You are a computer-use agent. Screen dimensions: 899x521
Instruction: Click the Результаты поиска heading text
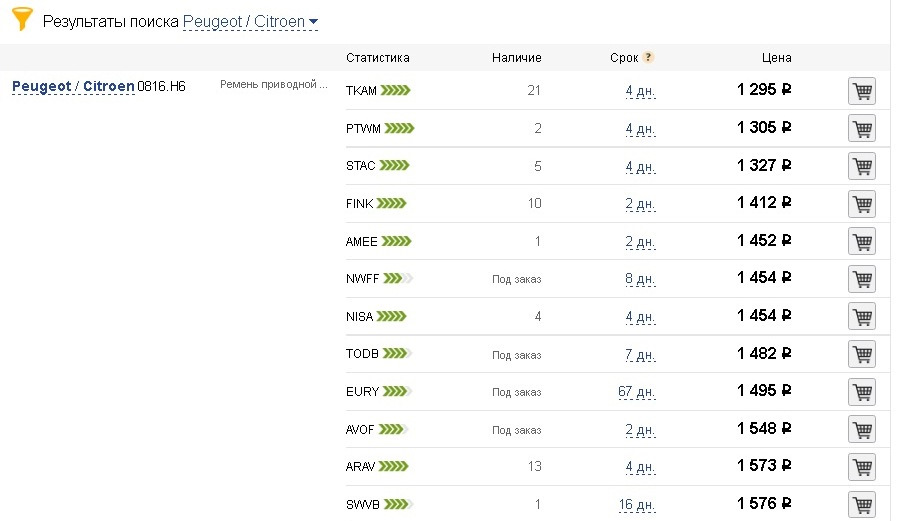click(x=111, y=22)
